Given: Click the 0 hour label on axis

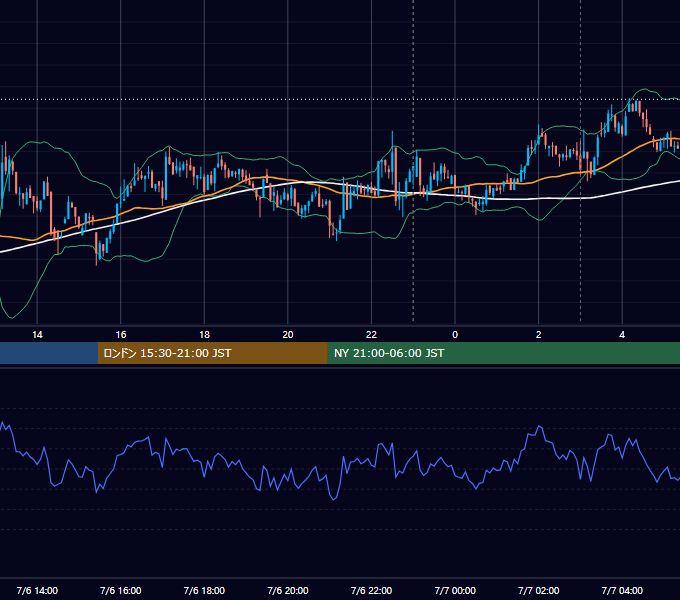Looking at the screenshot, I should [x=455, y=335].
